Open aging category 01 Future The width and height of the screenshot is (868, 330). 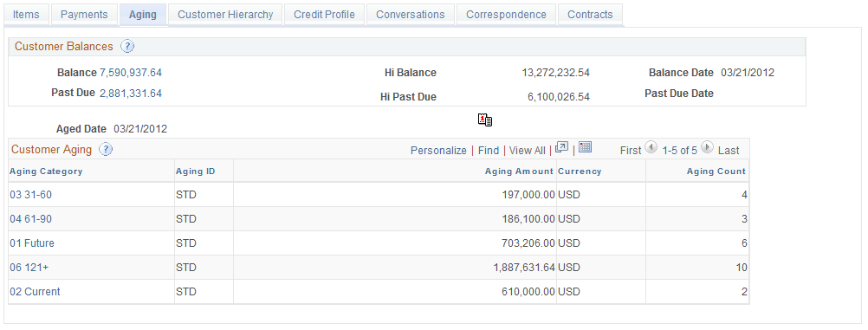[x=32, y=243]
